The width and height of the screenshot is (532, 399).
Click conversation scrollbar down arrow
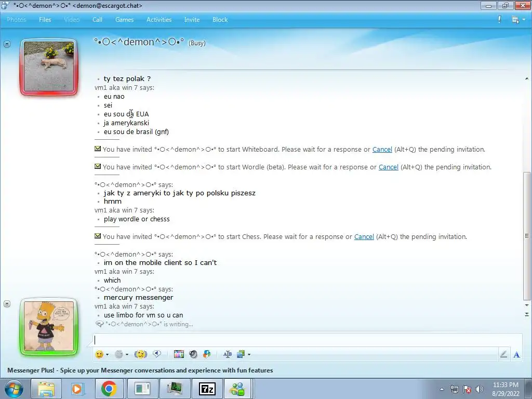point(527,305)
